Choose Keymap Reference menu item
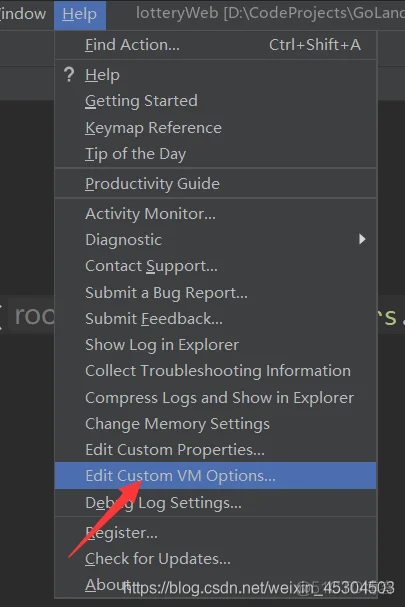405x607 pixels. [x=215, y=128]
